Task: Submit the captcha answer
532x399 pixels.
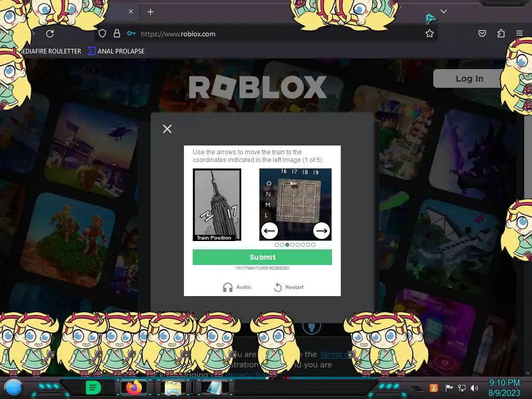Action: (262, 257)
